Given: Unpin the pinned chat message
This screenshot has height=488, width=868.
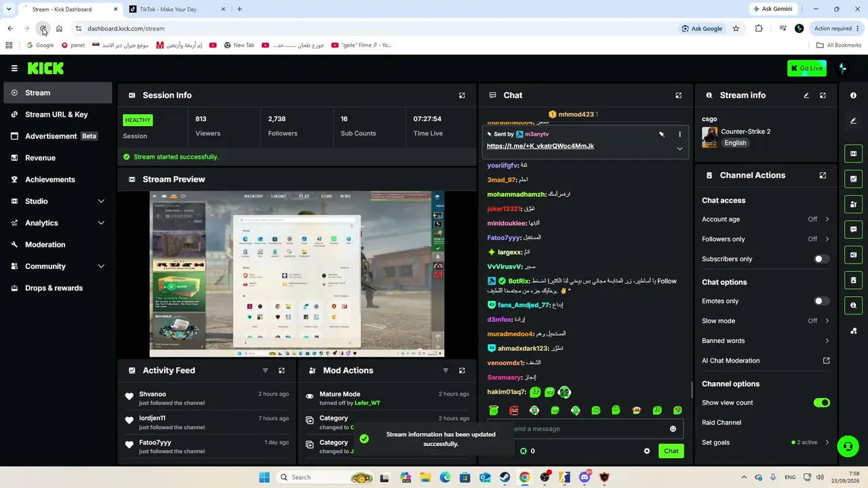Looking at the screenshot, I should (x=662, y=134).
